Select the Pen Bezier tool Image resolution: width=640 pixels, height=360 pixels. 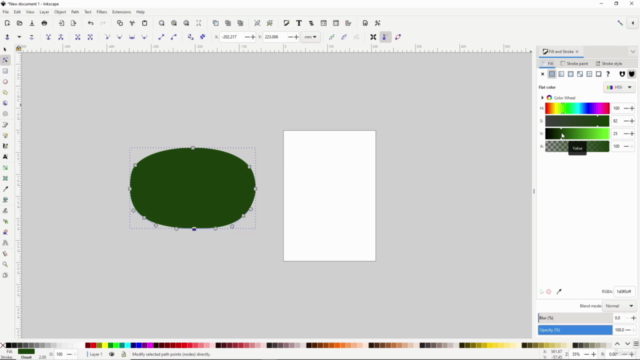pos(5,124)
